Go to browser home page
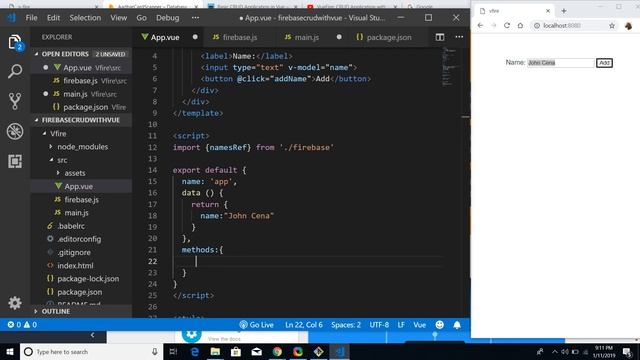The height and width of the screenshot is (360, 640). coord(520,25)
